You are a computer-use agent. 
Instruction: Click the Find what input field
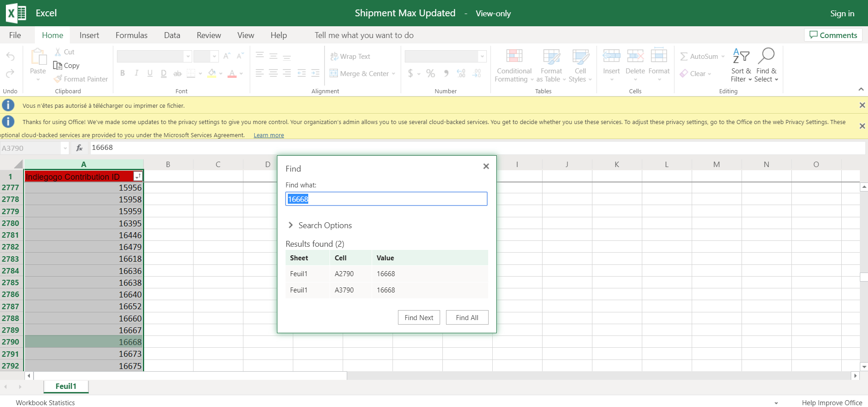pyautogui.click(x=386, y=199)
